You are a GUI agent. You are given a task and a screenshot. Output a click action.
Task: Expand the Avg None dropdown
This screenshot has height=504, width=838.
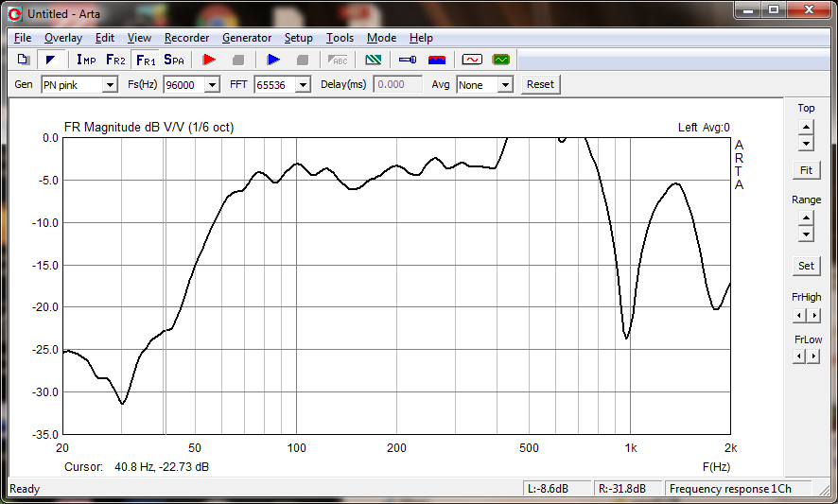point(505,85)
